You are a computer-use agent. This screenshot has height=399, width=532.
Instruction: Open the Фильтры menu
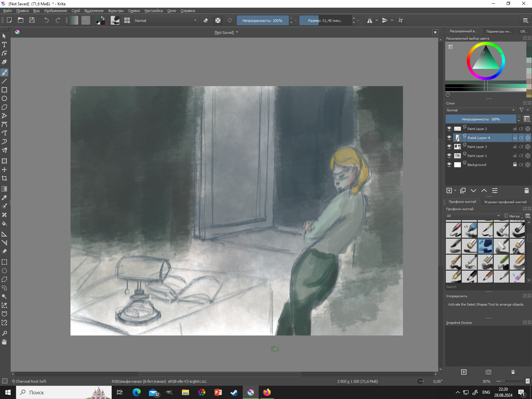pyautogui.click(x=115, y=11)
